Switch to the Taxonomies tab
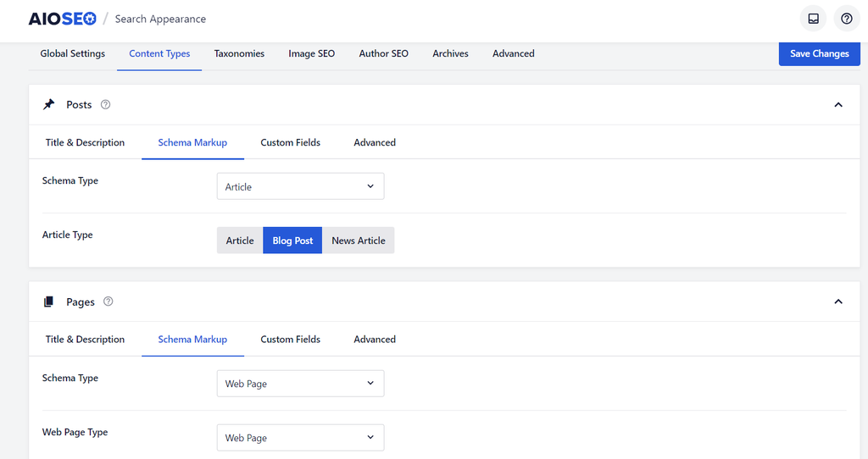The image size is (868, 459). pyautogui.click(x=239, y=53)
